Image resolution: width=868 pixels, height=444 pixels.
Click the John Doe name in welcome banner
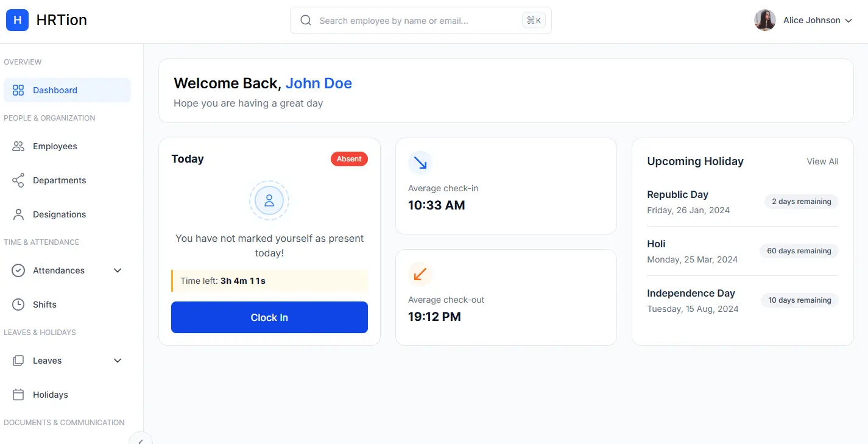319,83
